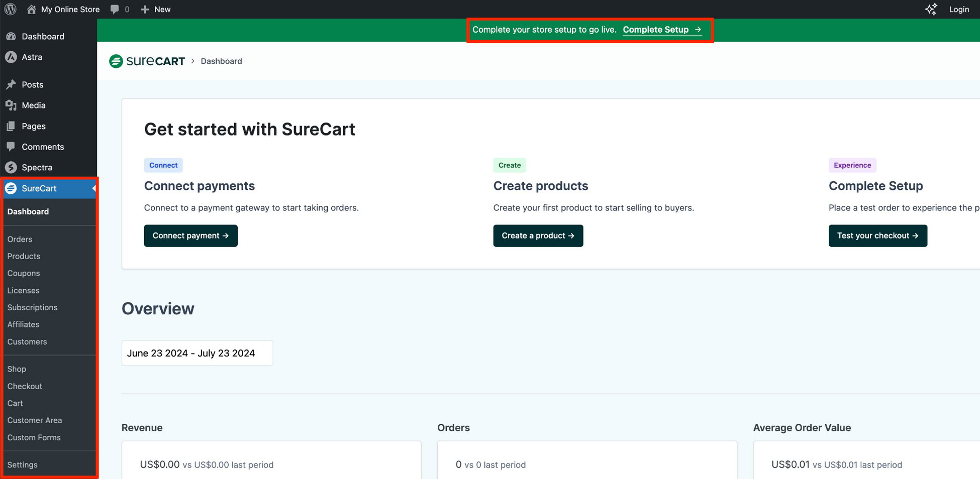The height and width of the screenshot is (479, 980).
Task: Click the blue Connect badge
Action: click(163, 165)
